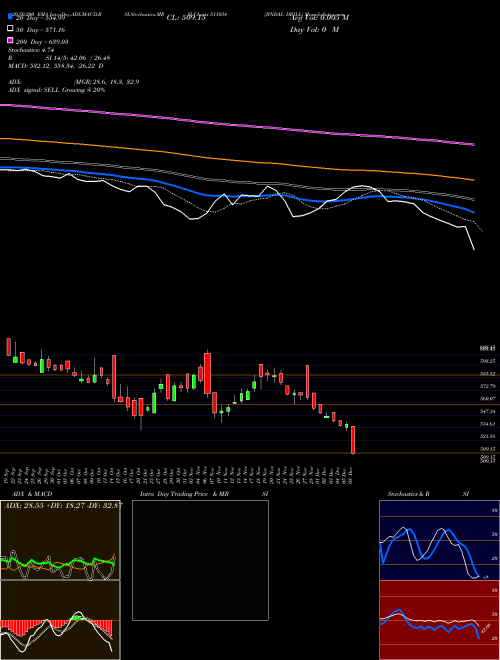Click the blue stochastics chart panel
The width and height of the screenshot is (500, 660).
(x=439, y=540)
